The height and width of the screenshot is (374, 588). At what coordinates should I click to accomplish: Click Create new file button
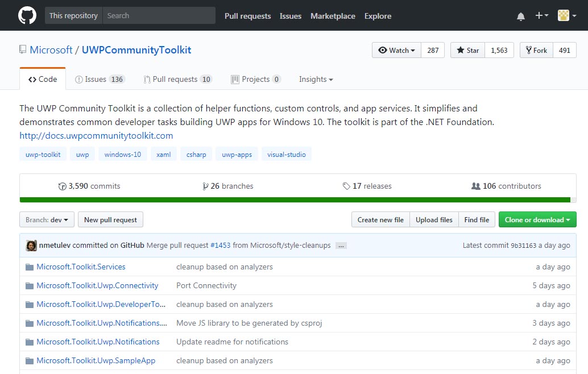380,219
